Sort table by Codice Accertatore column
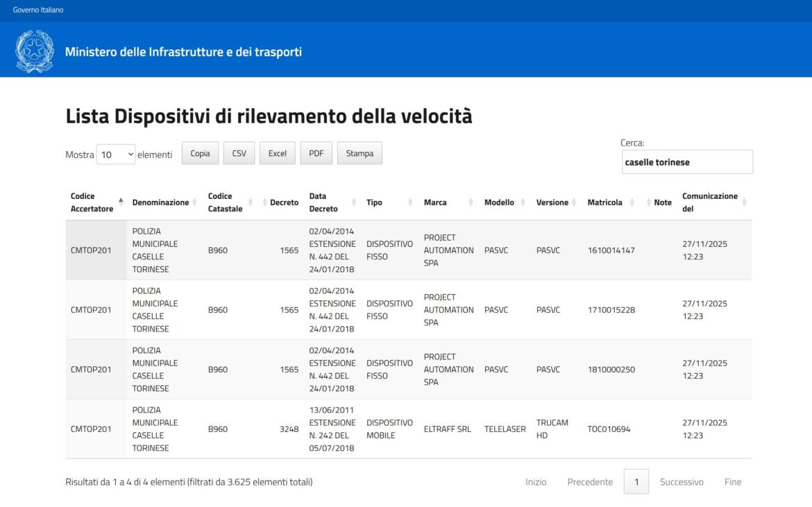 pos(92,203)
